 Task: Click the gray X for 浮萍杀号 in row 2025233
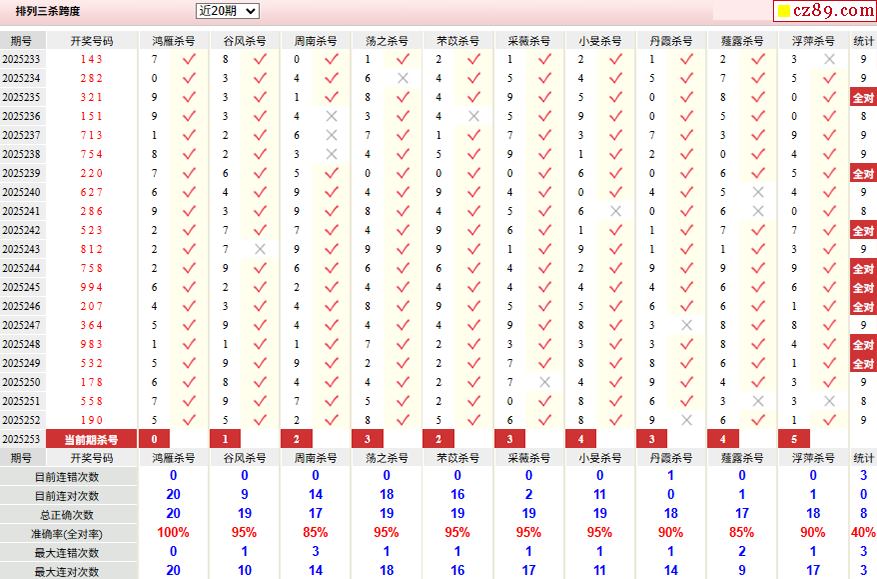coord(829,59)
